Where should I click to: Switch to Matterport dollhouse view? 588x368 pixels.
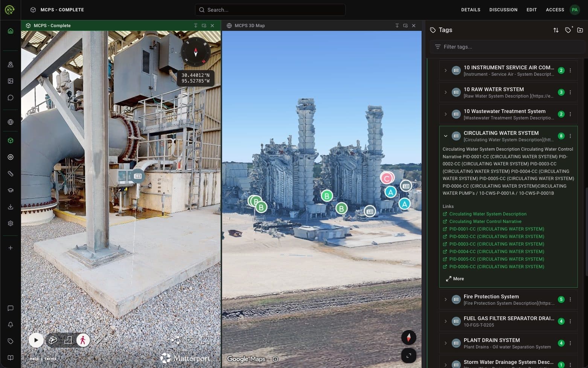(x=53, y=340)
